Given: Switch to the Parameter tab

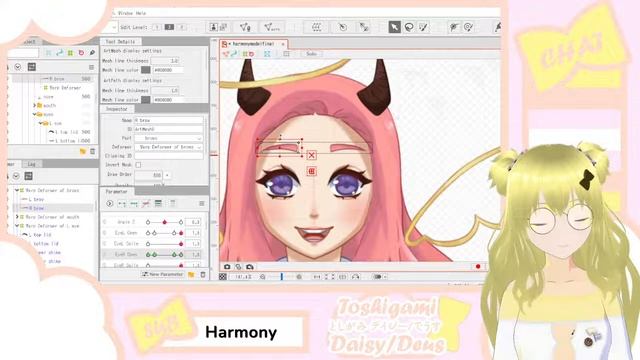Looking at the screenshot, I should 117,191.
